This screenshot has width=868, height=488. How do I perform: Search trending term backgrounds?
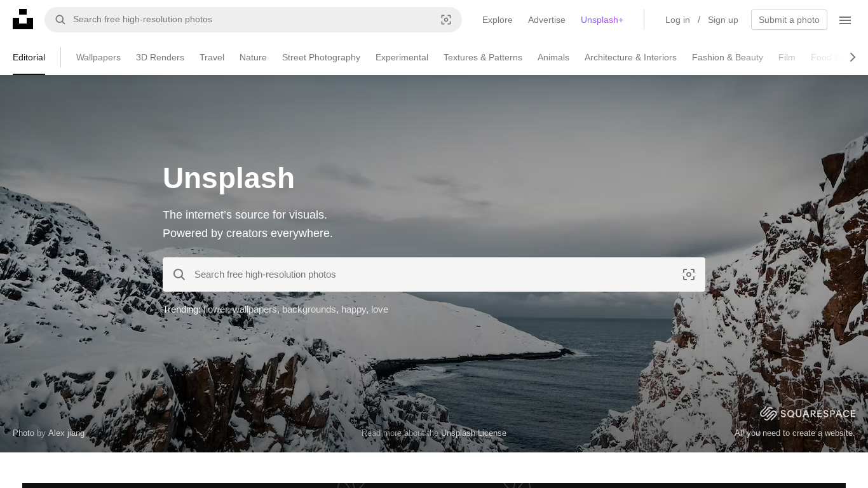(x=309, y=309)
